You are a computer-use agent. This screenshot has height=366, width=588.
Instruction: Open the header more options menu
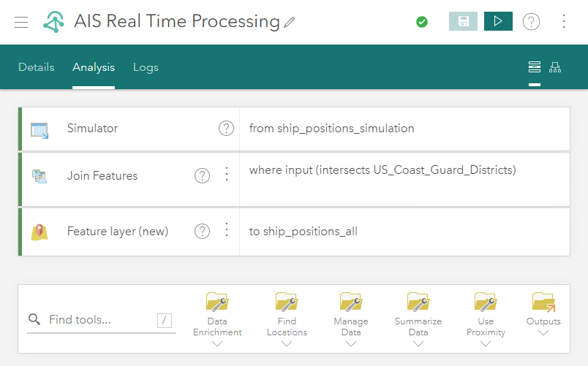pos(563,22)
